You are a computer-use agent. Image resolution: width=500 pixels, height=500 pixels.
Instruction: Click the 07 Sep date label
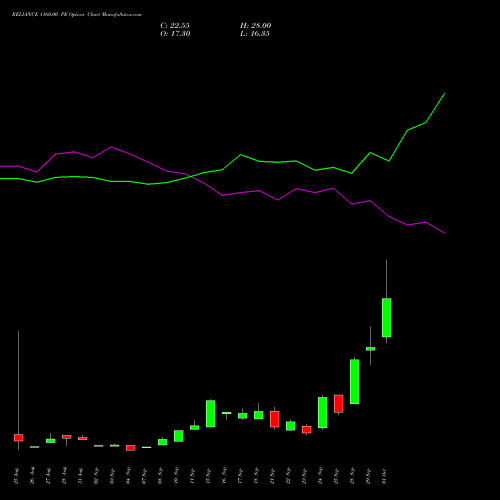point(144,476)
